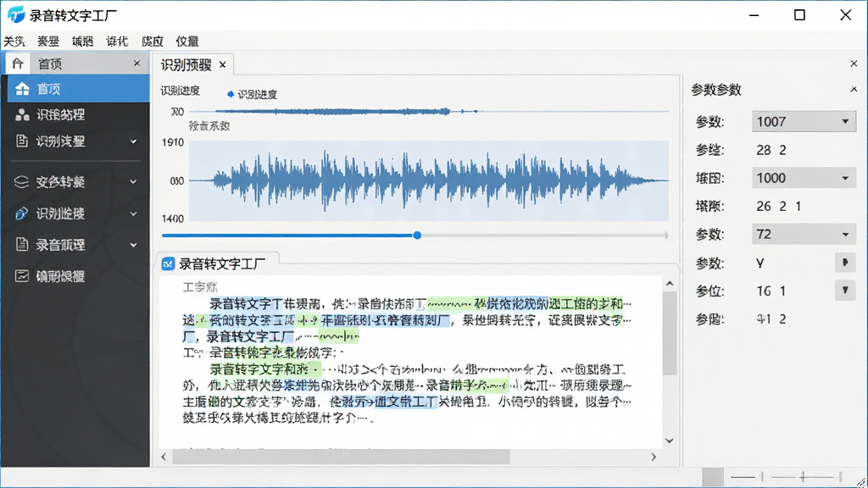This screenshot has height=488, width=868.
Task: Click the horizontal scrollbar left arrow
Action: pos(164,457)
